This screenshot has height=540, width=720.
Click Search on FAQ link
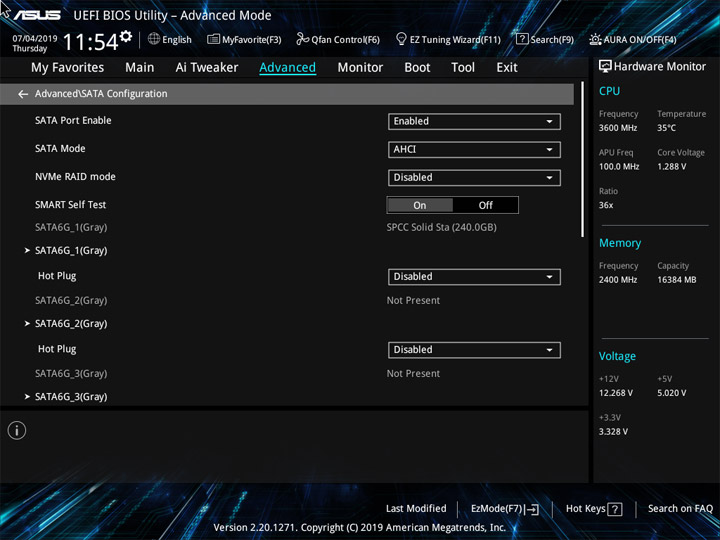(x=680, y=508)
